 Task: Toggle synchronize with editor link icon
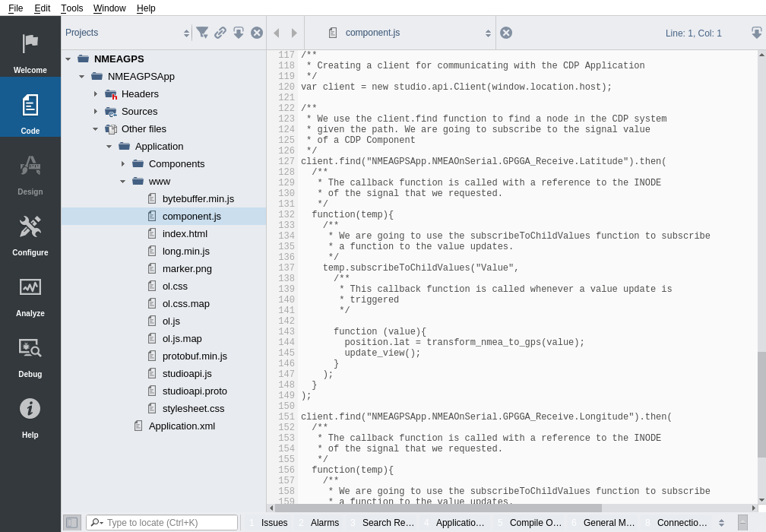coord(220,33)
